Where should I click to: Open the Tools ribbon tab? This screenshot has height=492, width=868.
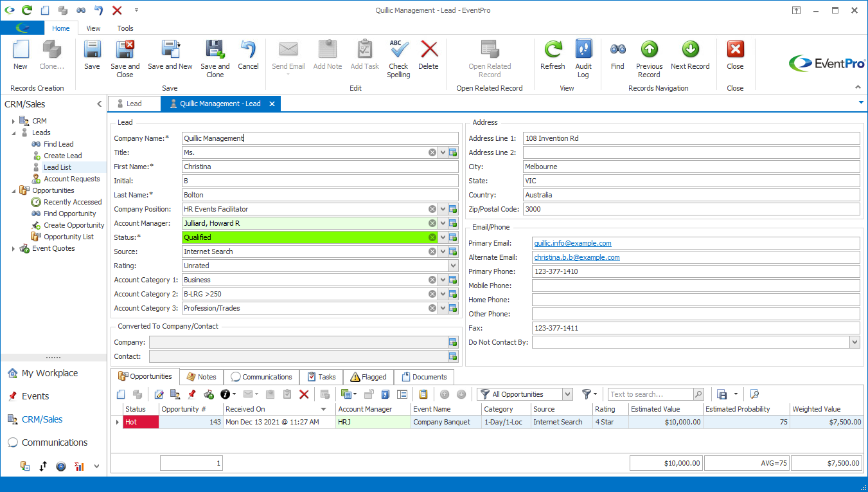[125, 28]
